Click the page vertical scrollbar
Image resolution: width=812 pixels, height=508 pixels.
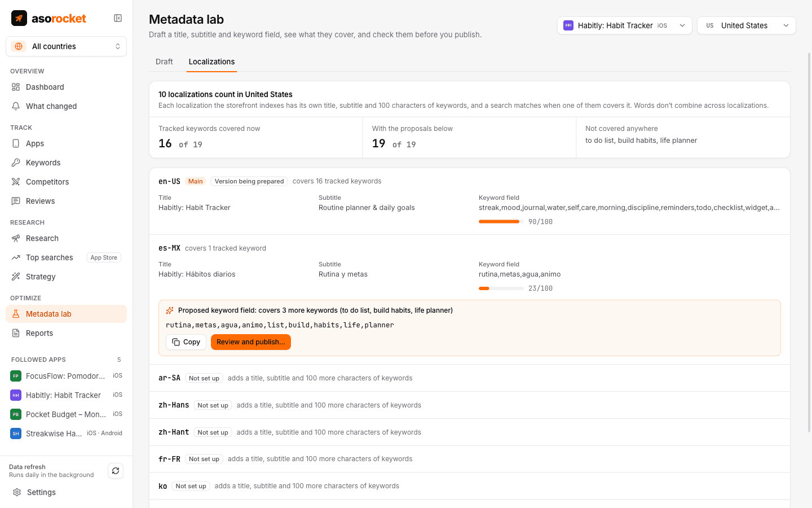point(809,243)
